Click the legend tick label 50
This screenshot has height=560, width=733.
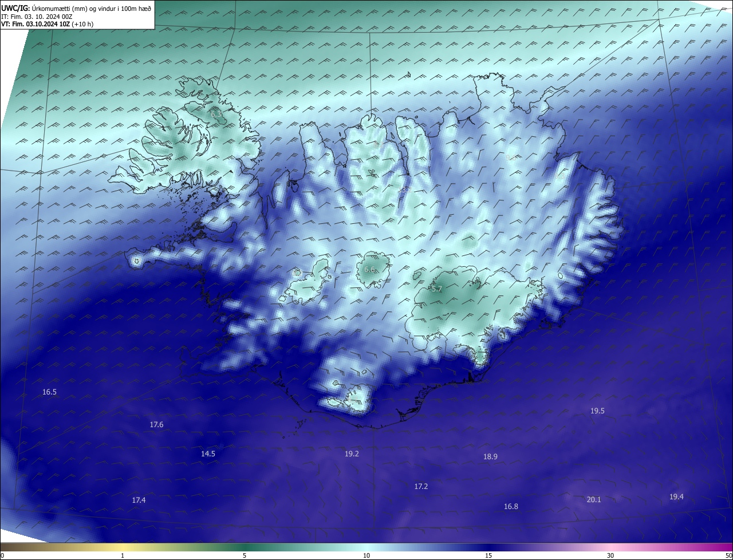click(x=728, y=555)
